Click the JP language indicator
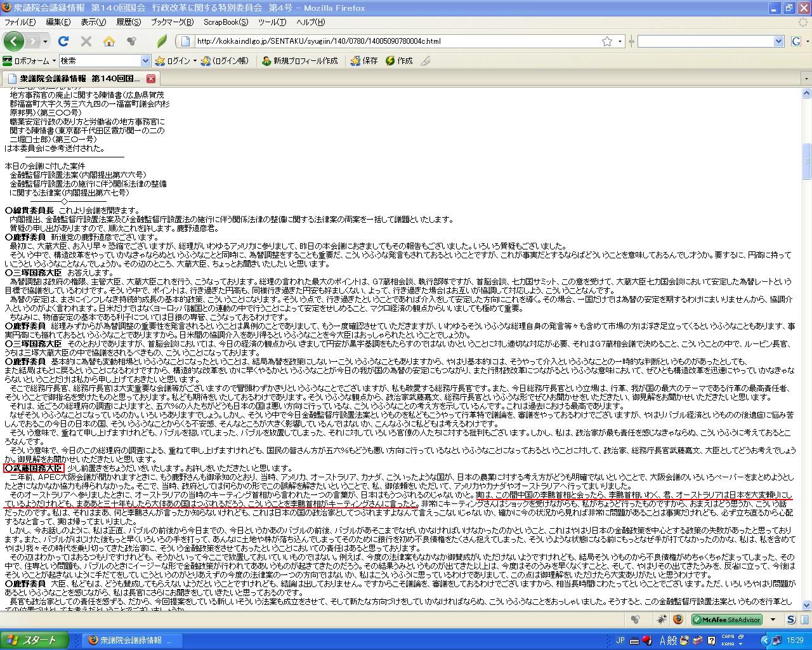The height and width of the screenshot is (650, 812). [620, 640]
